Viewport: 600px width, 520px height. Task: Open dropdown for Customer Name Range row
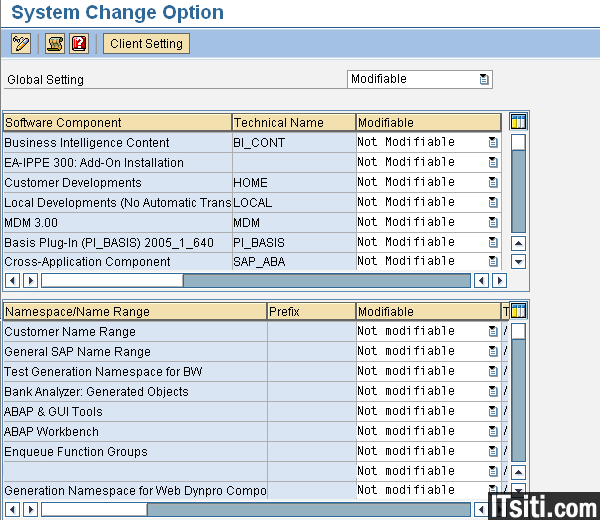pos(493,331)
